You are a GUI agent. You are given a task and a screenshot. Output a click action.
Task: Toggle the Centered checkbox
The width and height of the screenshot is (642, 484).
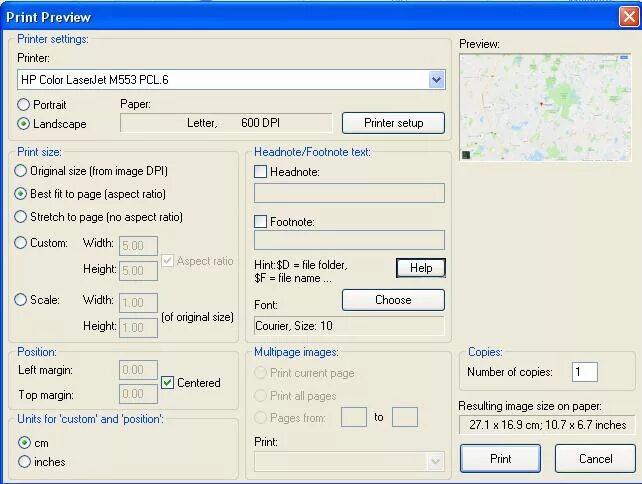[x=167, y=382]
